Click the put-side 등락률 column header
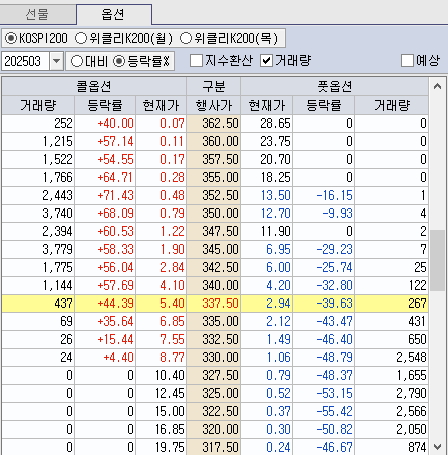This screenshot has height=455, width=448. click(323, 105)
